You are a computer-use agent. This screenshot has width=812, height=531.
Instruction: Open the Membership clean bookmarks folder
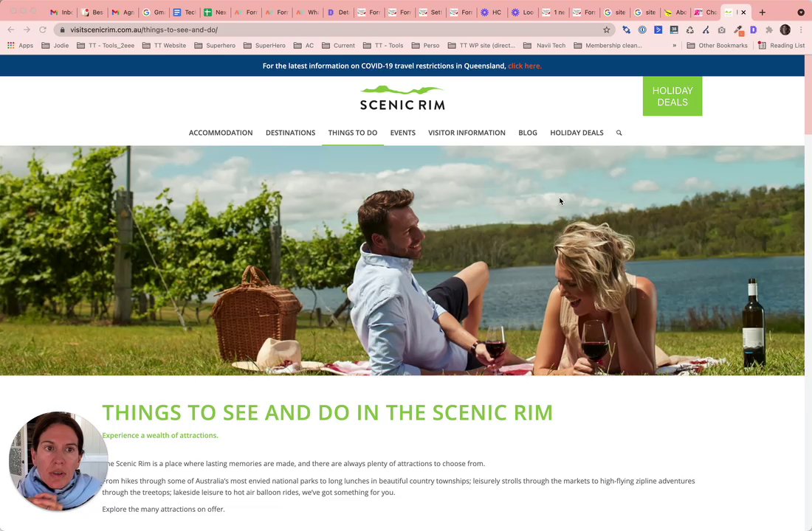[608, 46]
